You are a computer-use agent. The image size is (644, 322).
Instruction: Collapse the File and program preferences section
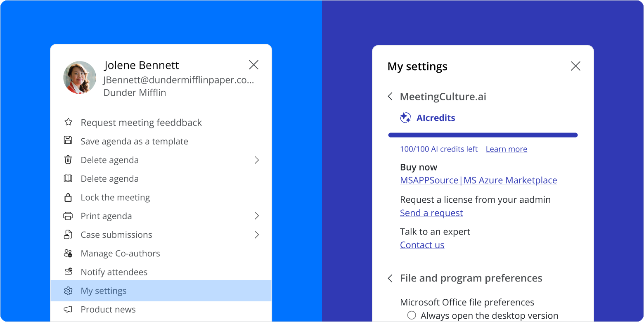point(390,278)
